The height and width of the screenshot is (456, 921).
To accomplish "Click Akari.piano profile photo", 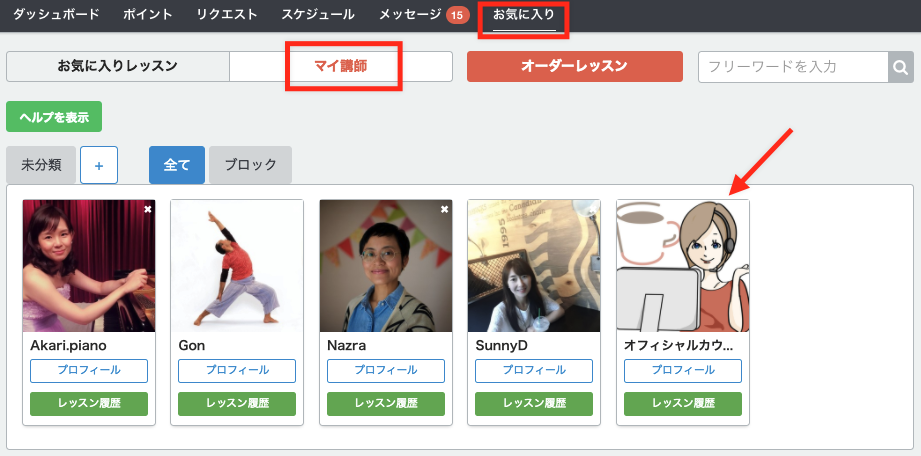I will 89,266.
